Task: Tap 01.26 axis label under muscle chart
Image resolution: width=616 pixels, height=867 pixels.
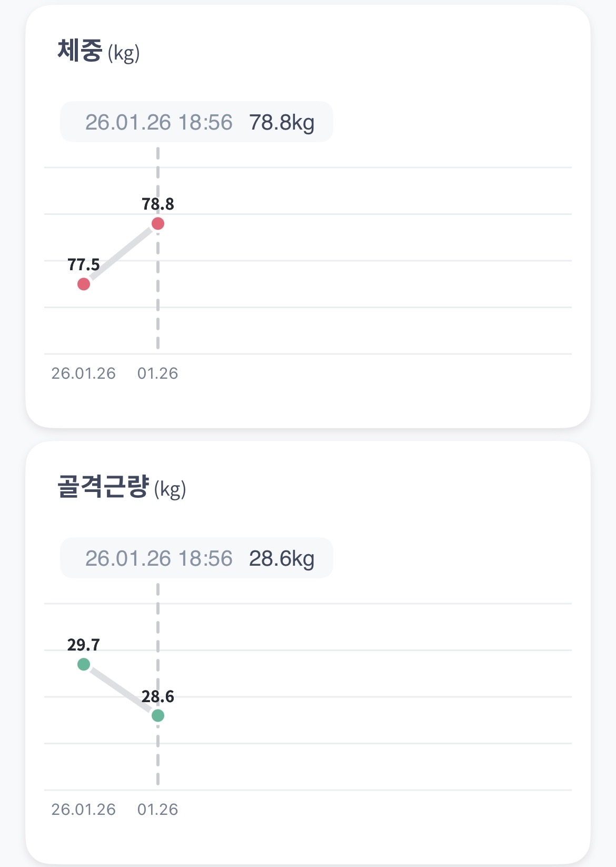Action: 157,810
